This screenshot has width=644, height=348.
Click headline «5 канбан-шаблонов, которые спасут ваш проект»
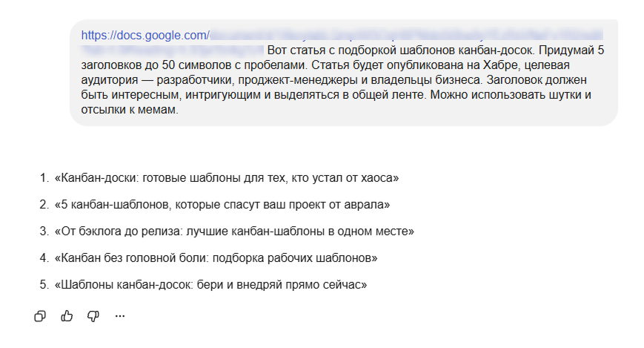click(222, 204)
